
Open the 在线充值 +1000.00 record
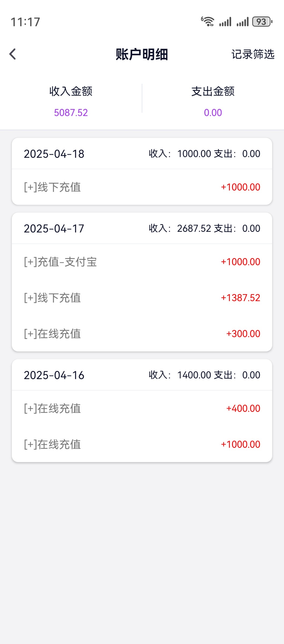(x=142, y=444)
